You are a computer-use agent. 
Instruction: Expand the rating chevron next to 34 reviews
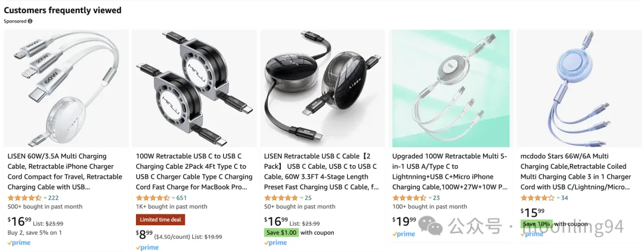pos(558,198)
